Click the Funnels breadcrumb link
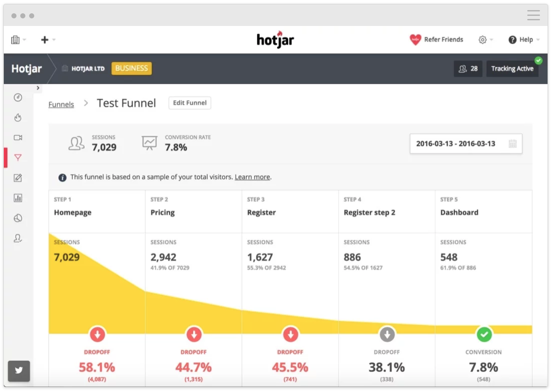This screenshot has height=392, width=552. click(x=61, y=104)
